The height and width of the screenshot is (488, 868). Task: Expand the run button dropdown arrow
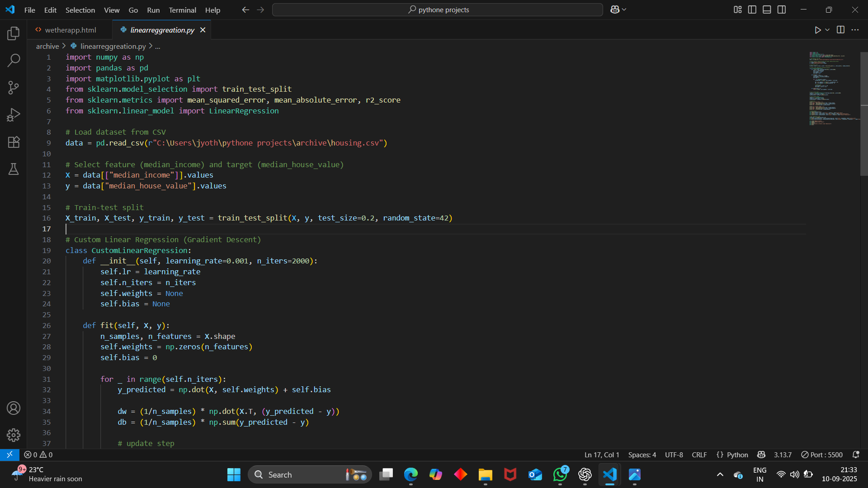pyautogui.click(x=827, y=30)
